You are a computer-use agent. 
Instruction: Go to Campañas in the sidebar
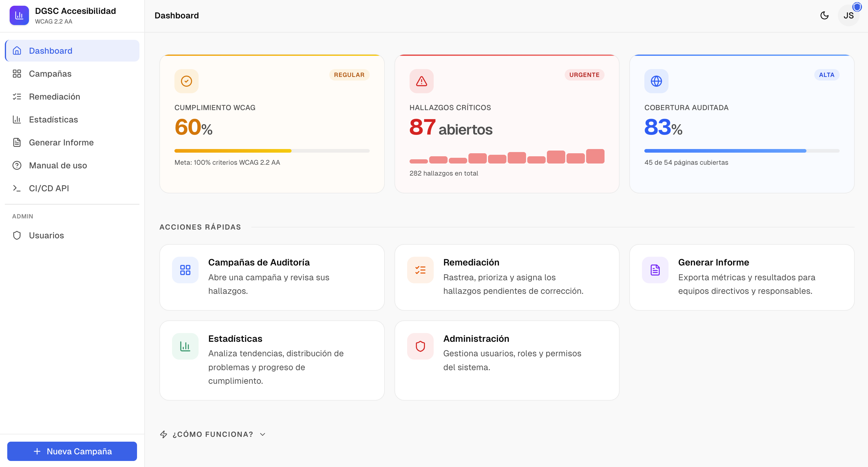[72, 74]
